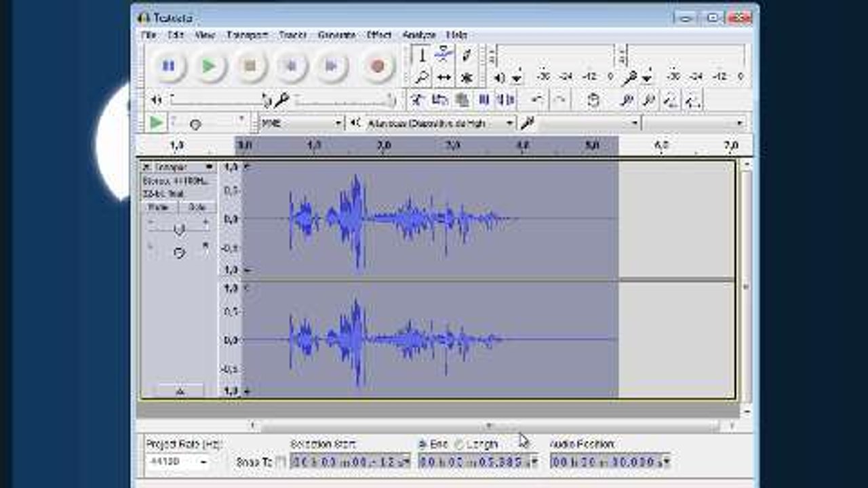Open the input device dropdown
868x488 pixels.
pos(588,123)
